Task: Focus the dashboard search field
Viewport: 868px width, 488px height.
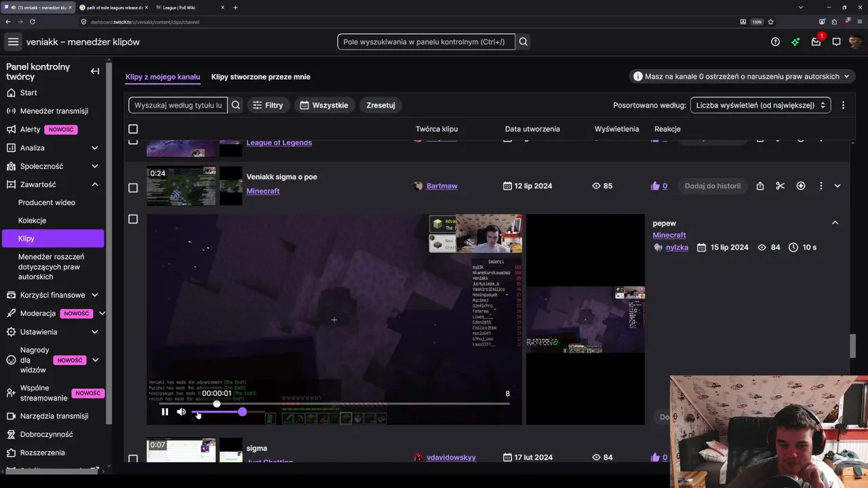Action: 426,42
